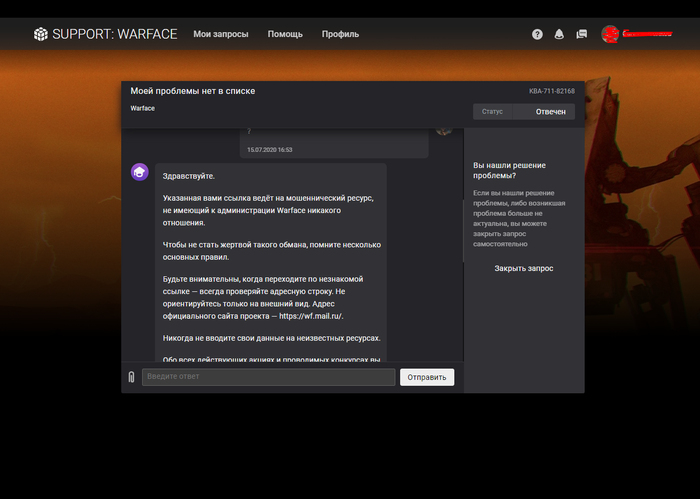This screenshot has height=499, width=700.
Task: Click the user's avatar beside their message
Action: pyautogui.click(x=444, y=130)
